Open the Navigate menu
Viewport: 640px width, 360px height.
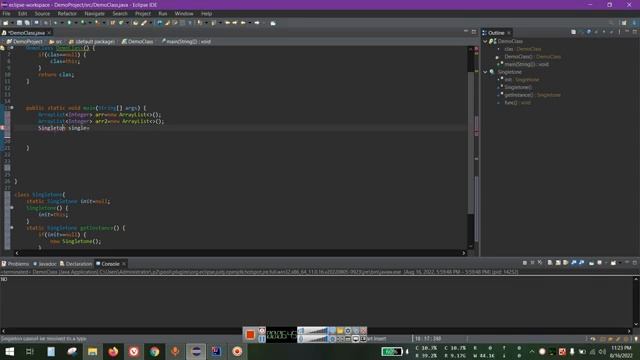95,13
